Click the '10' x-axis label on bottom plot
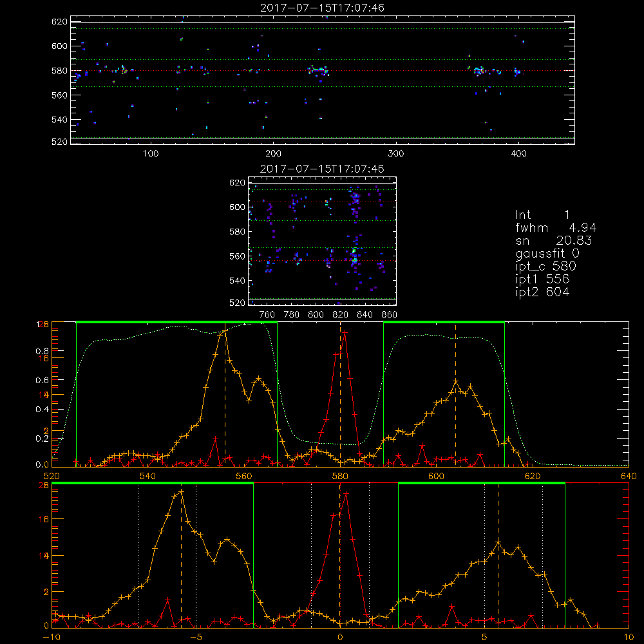 (629, 637)
